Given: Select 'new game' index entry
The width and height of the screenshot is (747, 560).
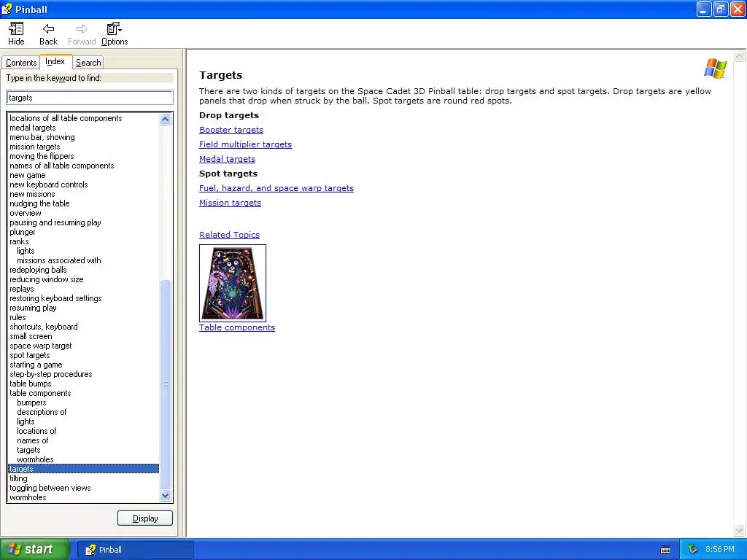Looking at the screenshot, I should (28, 175).
